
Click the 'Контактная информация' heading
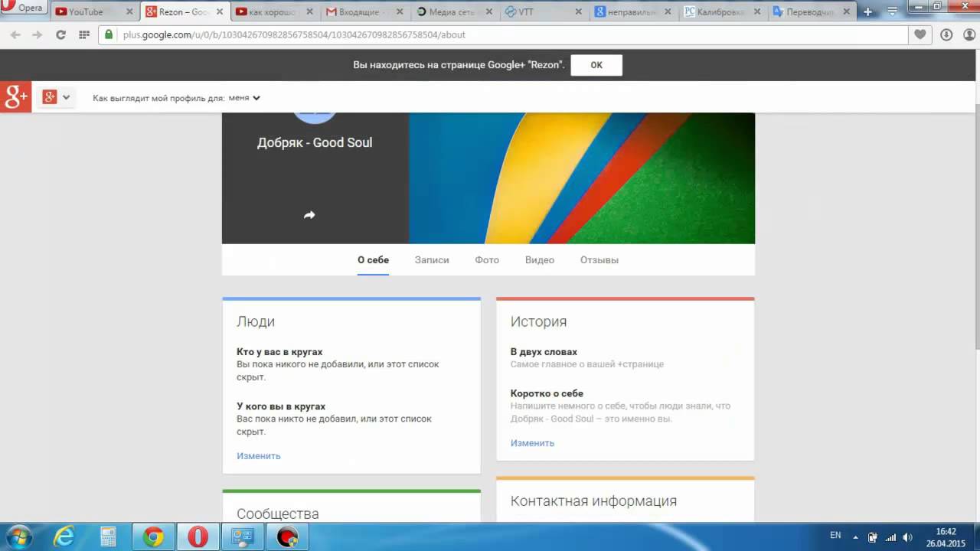point(593,501)
